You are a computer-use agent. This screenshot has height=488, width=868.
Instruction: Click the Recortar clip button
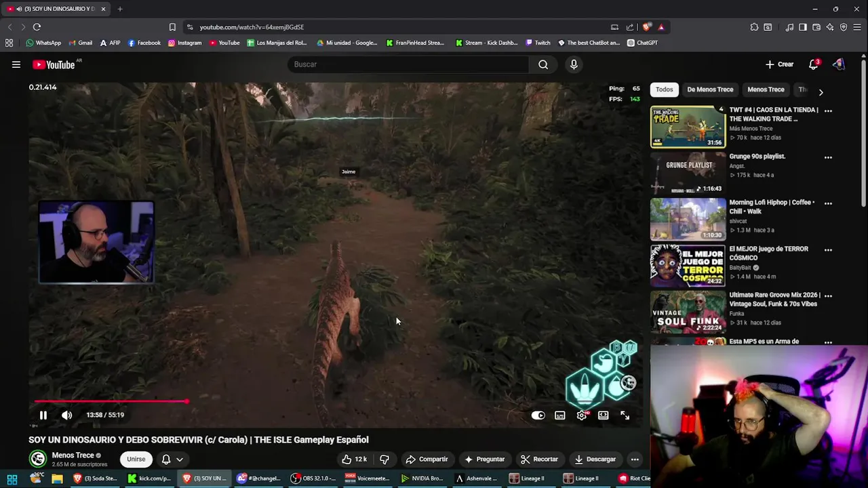pyautogui.click(x=539, y=459)
